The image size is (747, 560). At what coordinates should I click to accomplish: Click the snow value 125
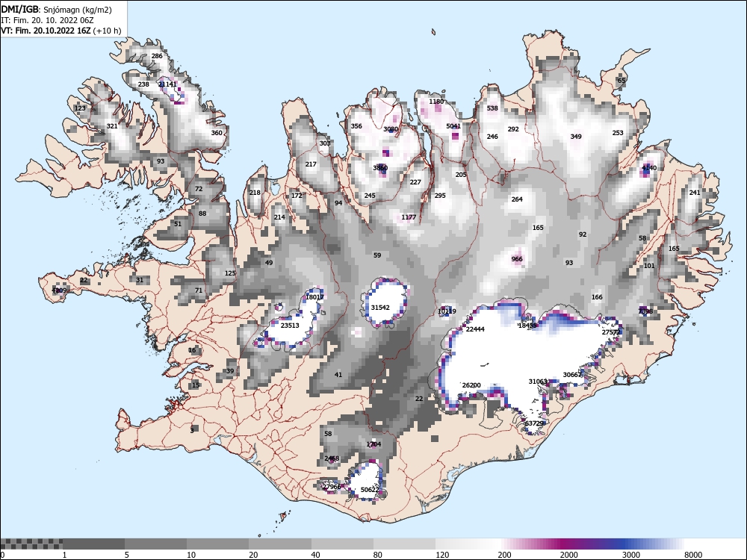[230, 273]
